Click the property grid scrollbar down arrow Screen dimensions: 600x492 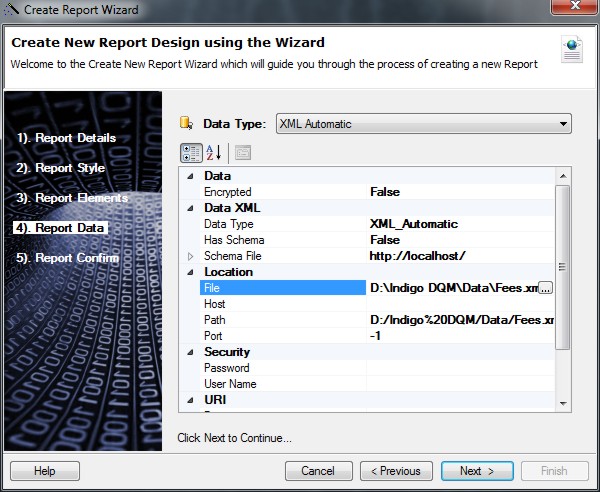(563, 401)
